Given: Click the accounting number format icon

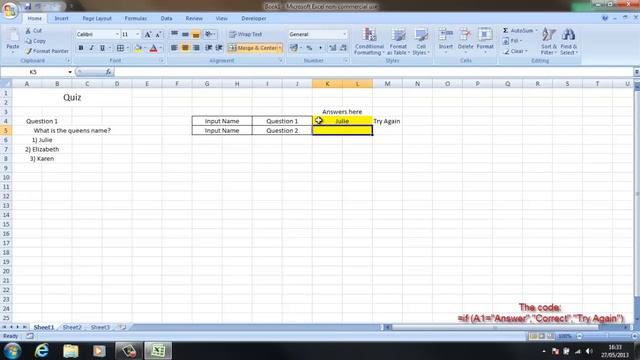Looking at the screenshot, I should click(293, 48).
